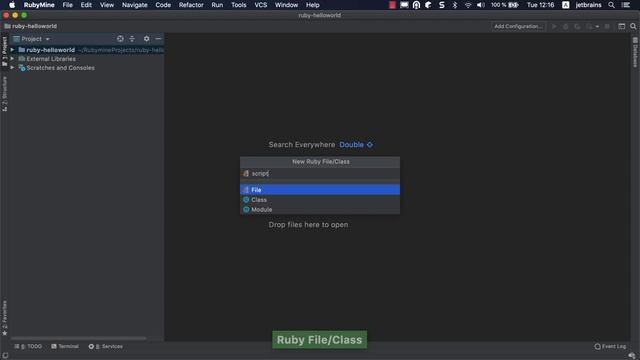640x360 pixels.
Task: Click the file name input field
Action: (x=320, y=173)
